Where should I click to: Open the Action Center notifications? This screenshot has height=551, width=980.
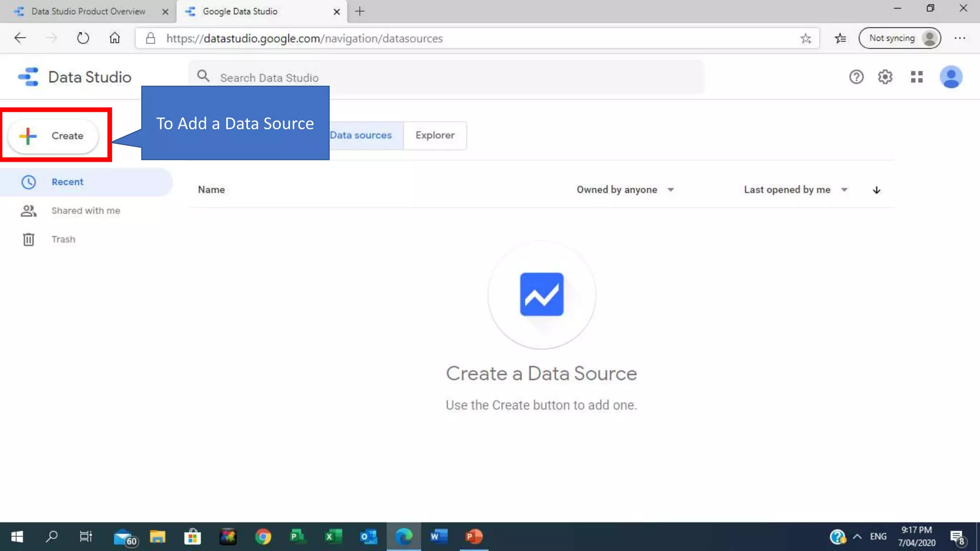tap(958, 538)
